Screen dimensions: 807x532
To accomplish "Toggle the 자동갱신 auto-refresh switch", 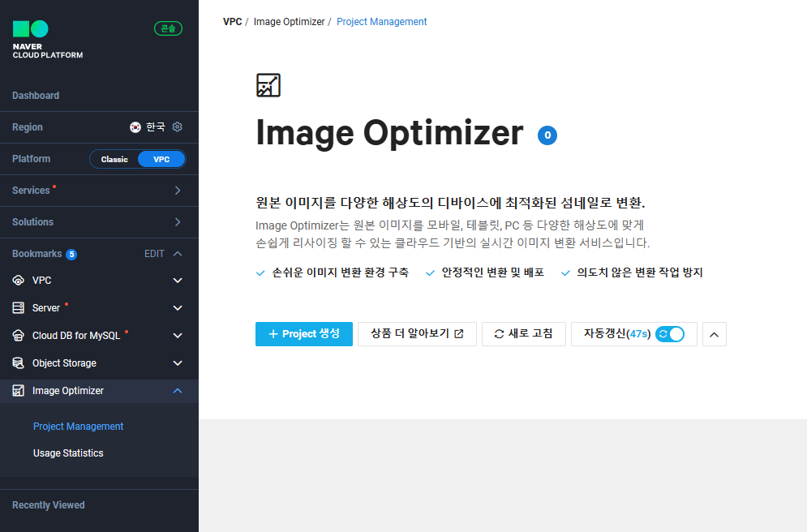I will click(x=670, y=334).
